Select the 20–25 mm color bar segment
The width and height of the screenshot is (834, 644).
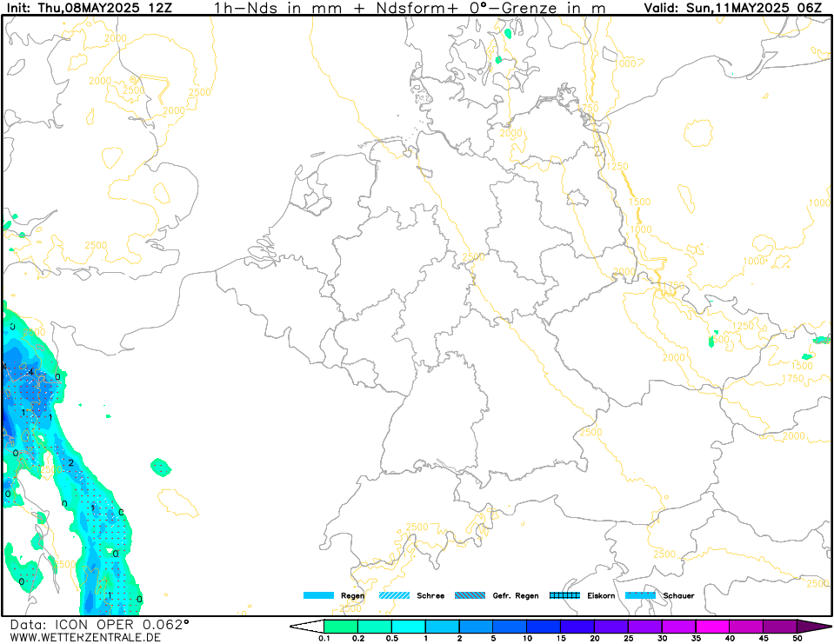point(611,627)
